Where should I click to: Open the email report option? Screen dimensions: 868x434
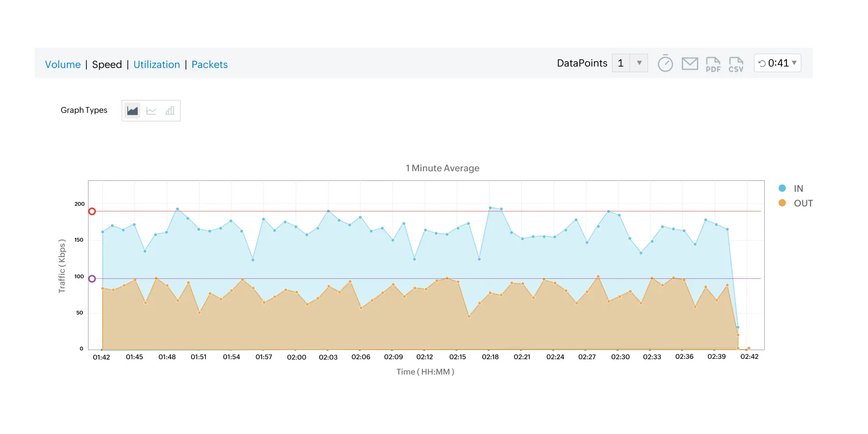pyautogui.click(x=690, y=63)
